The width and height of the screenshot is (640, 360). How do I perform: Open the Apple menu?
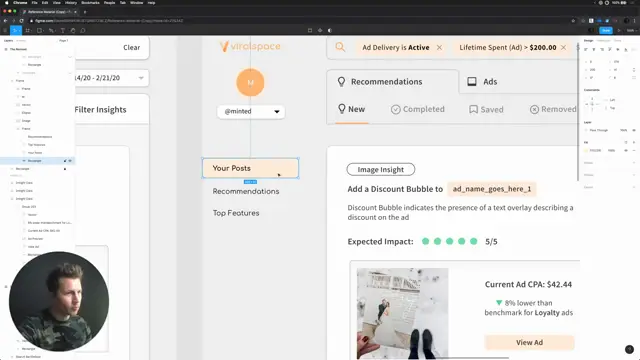tap(6, 3)
